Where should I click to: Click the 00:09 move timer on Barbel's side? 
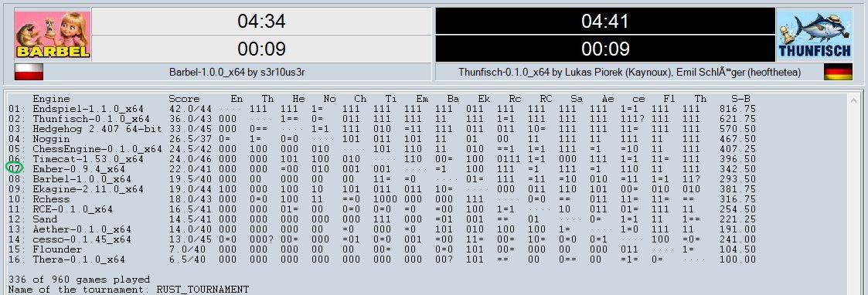pyautogui.click(x=261, y=49)
